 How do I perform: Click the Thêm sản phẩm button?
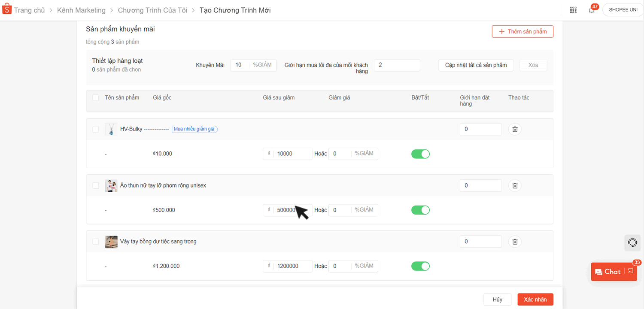click(522, 31)
